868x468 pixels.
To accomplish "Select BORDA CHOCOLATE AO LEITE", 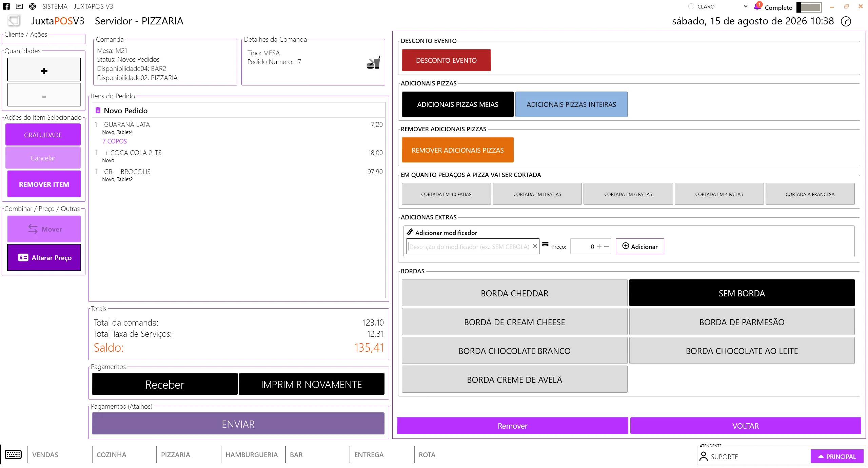I will coord(742,351).
